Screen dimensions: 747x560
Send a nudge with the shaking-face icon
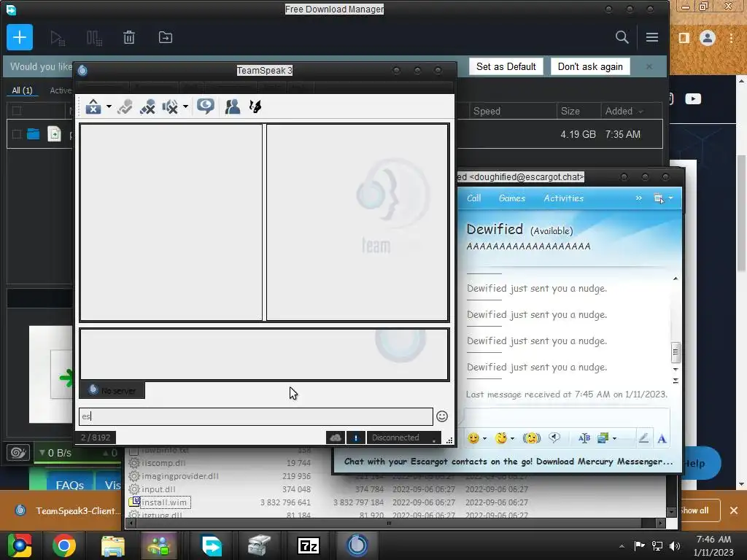point(532,438)
